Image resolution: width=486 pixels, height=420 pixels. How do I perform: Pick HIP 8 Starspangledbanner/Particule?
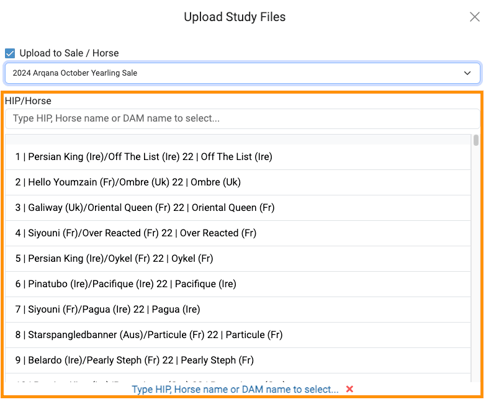238,335
